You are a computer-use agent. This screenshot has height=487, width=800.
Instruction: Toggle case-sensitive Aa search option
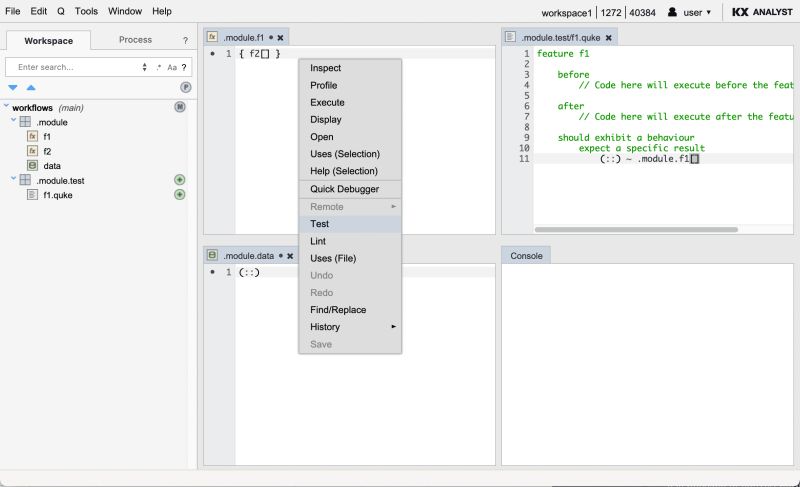pos(172,67)
